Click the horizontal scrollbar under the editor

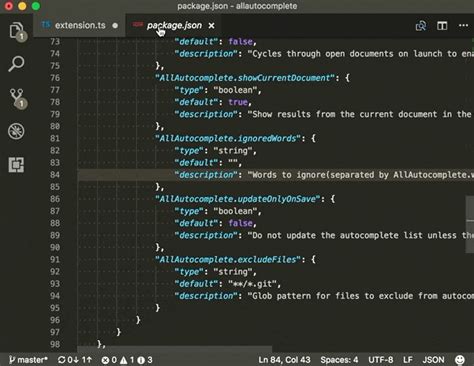coord(174,349)
